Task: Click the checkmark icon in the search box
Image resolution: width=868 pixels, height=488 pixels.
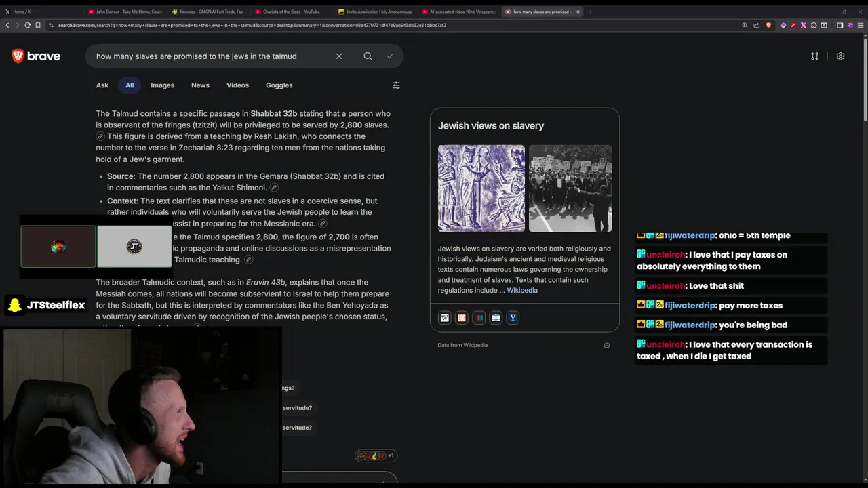Action: coord(390,56)
